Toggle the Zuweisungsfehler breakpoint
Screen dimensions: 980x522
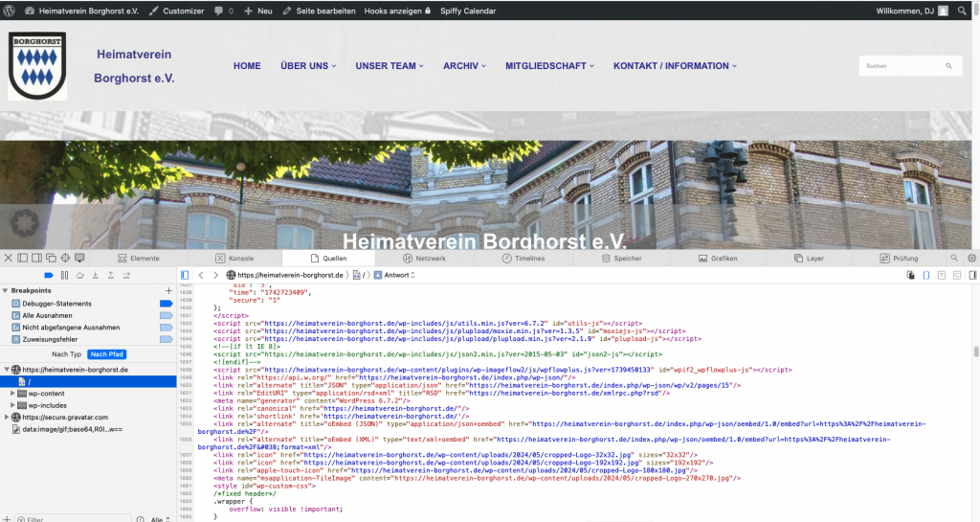tap(165, 339)
